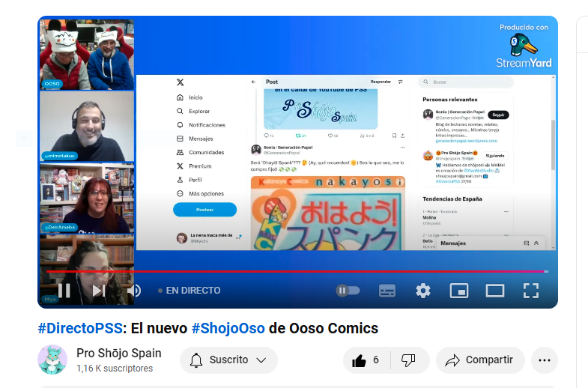This screenshot has height=388, width=588.
Task: Click the share upload icon under the post
Action: pos(402,136)
